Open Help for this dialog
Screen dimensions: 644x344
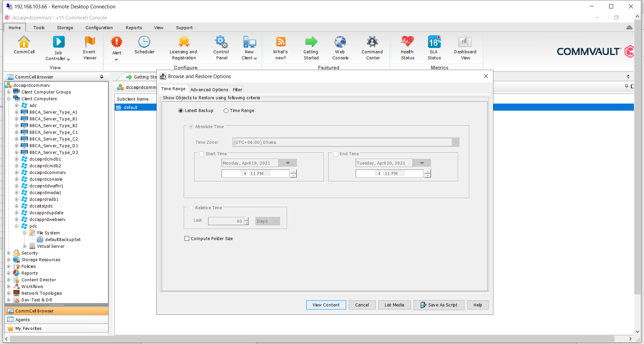point(478,305)
